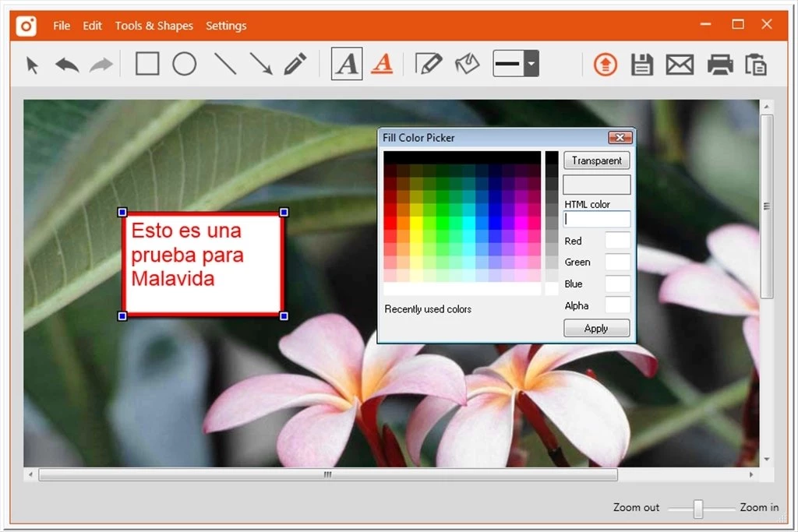The width and height of the screenshot is (798, 532).
Task: Select the rectangle shape tool
Action: coord(147,64)
